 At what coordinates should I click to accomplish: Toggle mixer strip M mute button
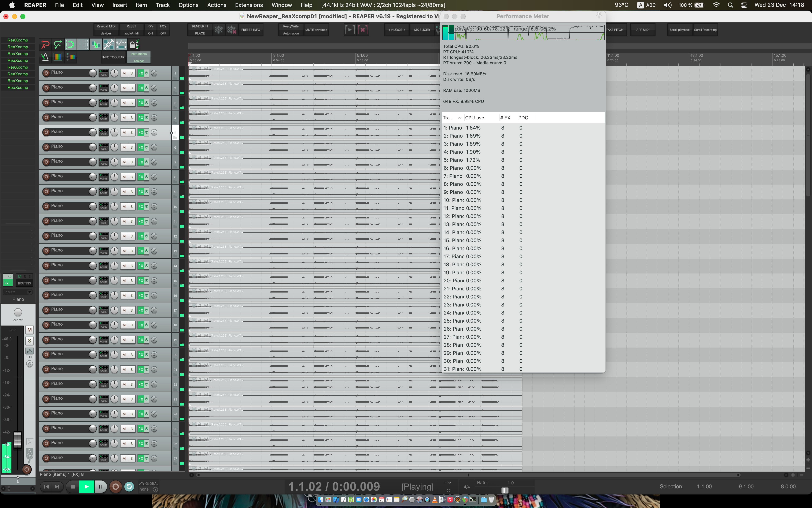point(30,330)
